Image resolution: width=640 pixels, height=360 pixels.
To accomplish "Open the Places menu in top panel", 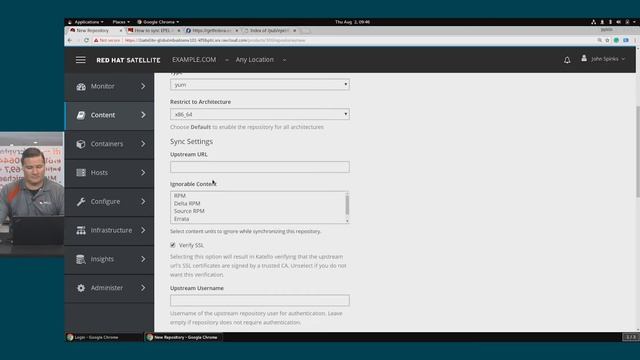I will (x=121, y=22).
